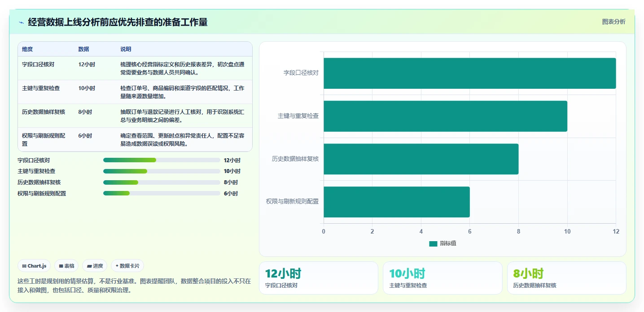The image size is (644, 312).
Task: Click the 主键与重复检查 chart axis label
Action: coord(298,116)
